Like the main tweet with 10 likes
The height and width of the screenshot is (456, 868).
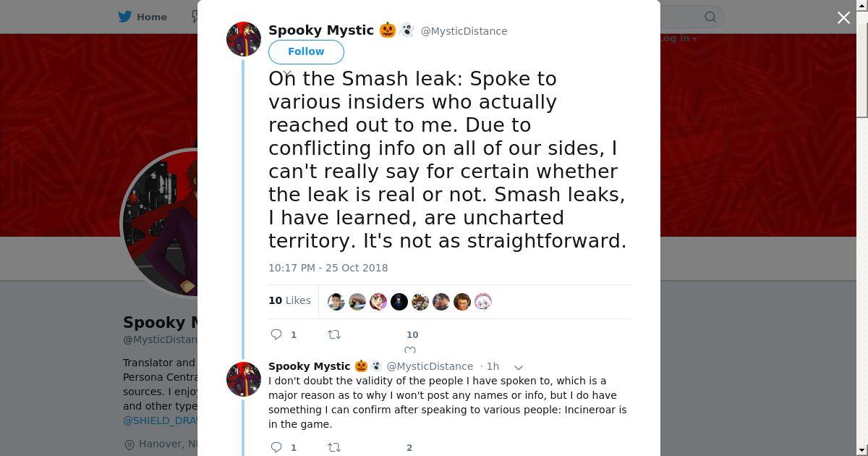pyautogui.click(x=410, y=350)
